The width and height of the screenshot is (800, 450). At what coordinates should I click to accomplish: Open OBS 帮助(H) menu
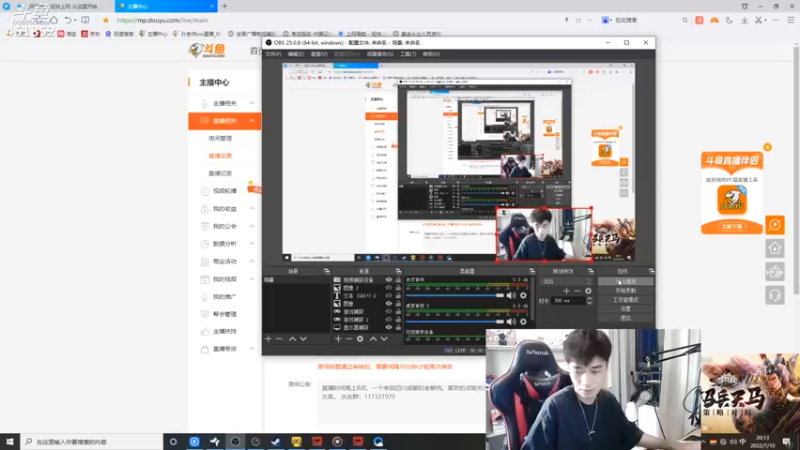pos(431,54)
